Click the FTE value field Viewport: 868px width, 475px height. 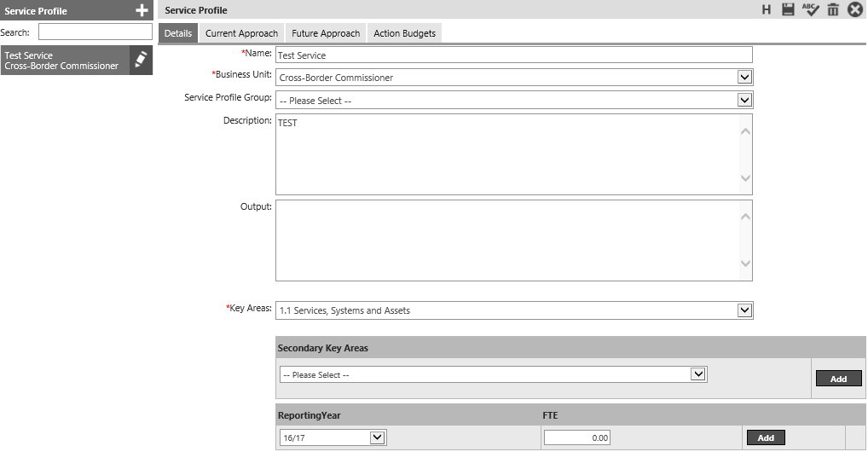577,437
